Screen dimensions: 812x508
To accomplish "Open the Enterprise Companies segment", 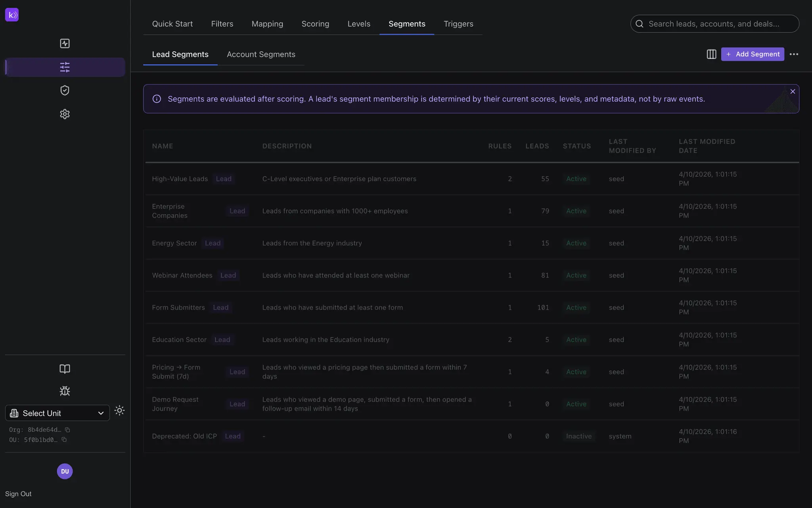I will point(170,211).
